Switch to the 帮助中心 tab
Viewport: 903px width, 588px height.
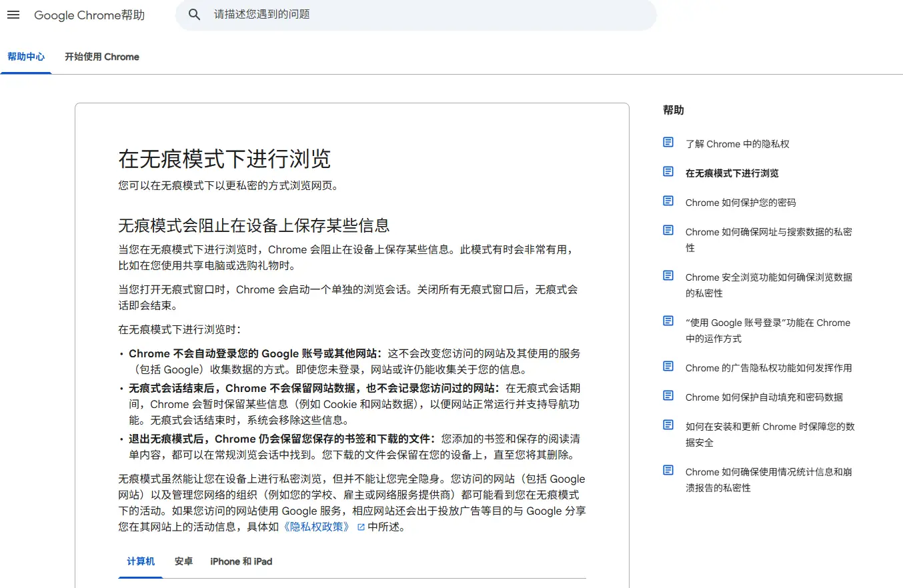click(26, 57)
